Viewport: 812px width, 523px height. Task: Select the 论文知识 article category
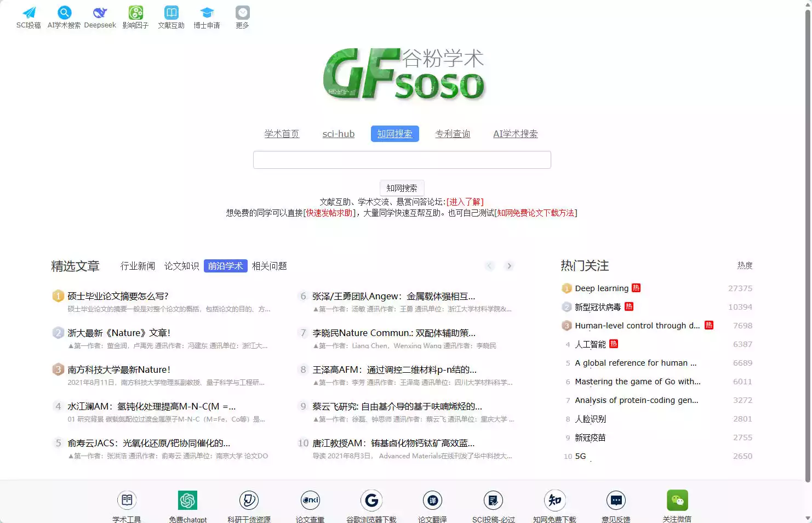[x=182, y=266]
